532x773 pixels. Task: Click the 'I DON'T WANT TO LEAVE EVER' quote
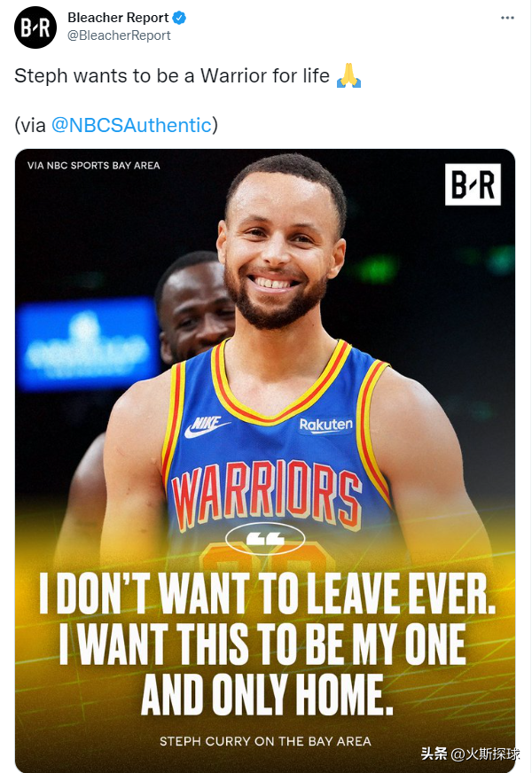point(267,593)
